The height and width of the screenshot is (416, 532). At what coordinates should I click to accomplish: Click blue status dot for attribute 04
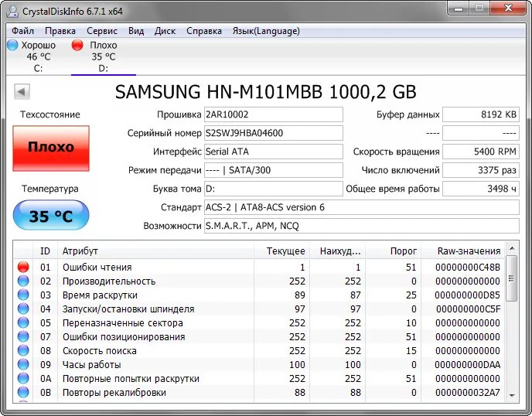[x=23, y=309]
